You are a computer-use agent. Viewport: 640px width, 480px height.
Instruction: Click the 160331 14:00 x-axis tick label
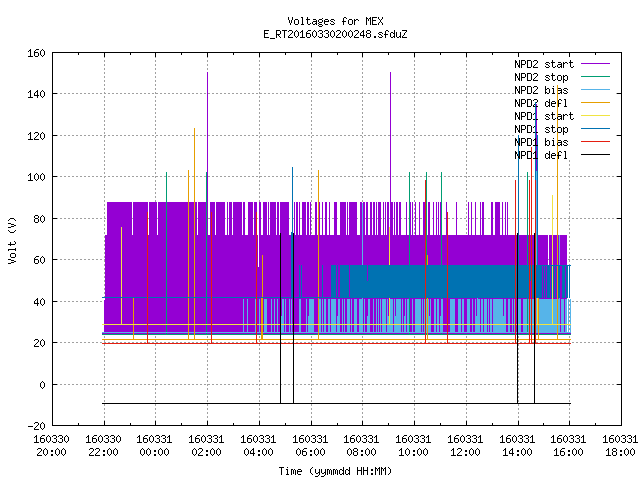point(517,446)
